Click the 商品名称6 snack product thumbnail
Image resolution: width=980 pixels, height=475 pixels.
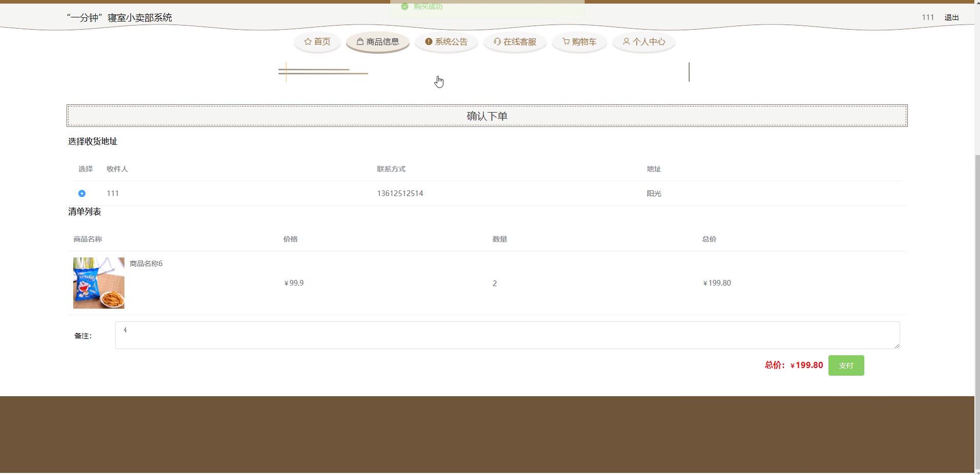99,283
